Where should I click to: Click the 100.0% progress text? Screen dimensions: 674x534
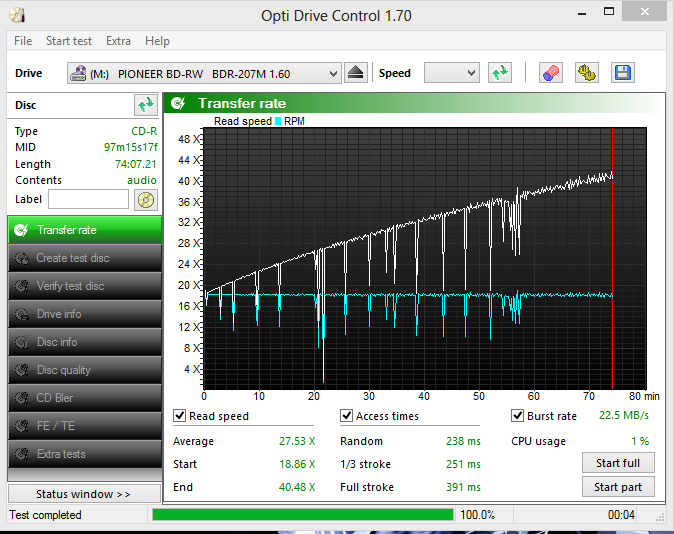pyautogui.click(x=478, y=515)
